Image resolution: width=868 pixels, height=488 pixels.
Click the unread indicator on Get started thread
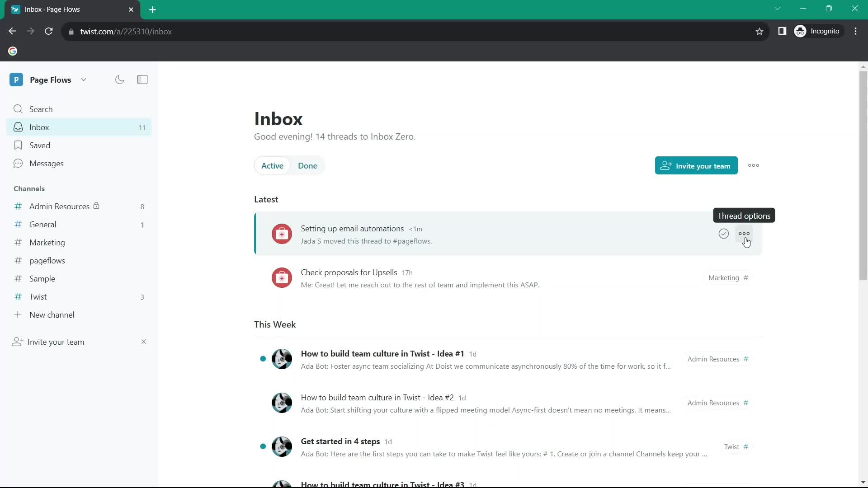pos(263,446)
